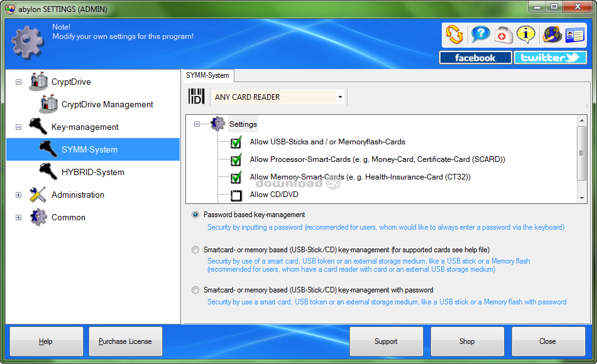Select the Administration tree entry
The height and width of the screenshot is (364, 597).
tap(78, 195)
